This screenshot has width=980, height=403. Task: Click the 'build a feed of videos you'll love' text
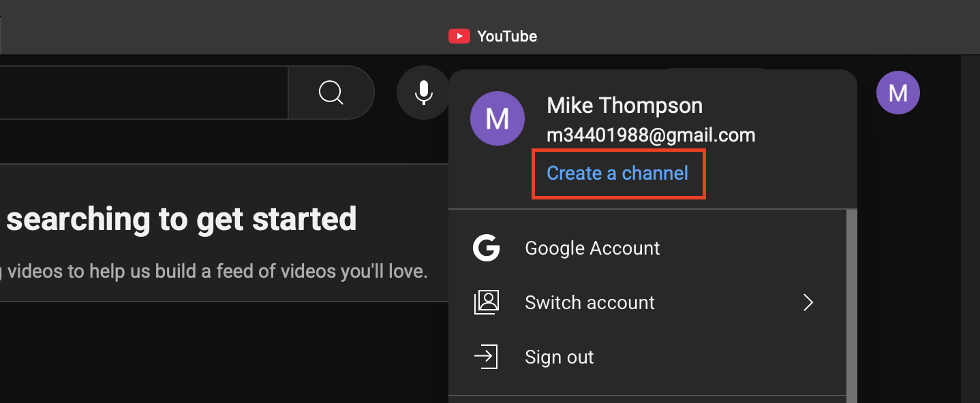pos(291,272)
